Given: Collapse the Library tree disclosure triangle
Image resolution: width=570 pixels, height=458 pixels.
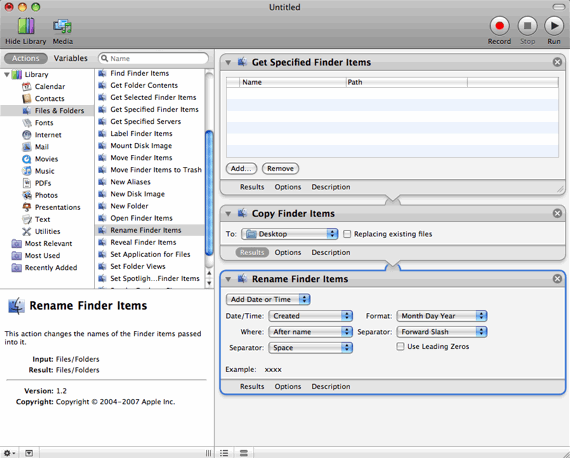Looking at the screenshot, I should (7, 75).
